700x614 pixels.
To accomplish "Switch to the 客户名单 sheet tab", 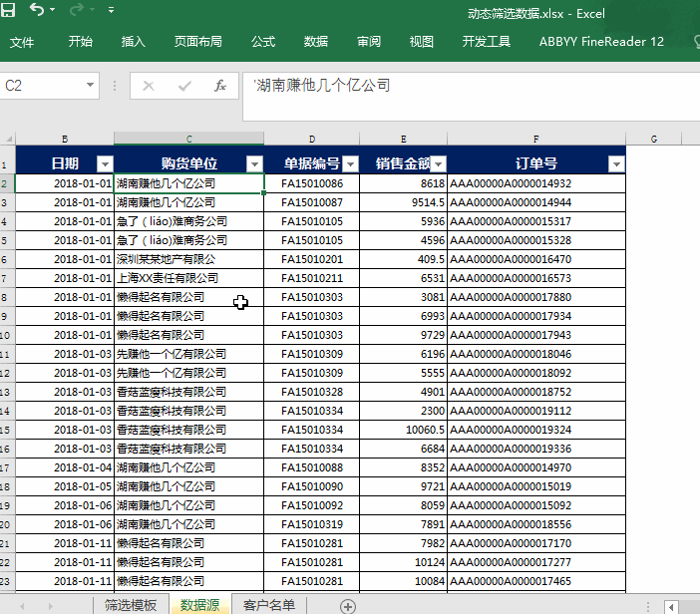I will pos(269,605).
